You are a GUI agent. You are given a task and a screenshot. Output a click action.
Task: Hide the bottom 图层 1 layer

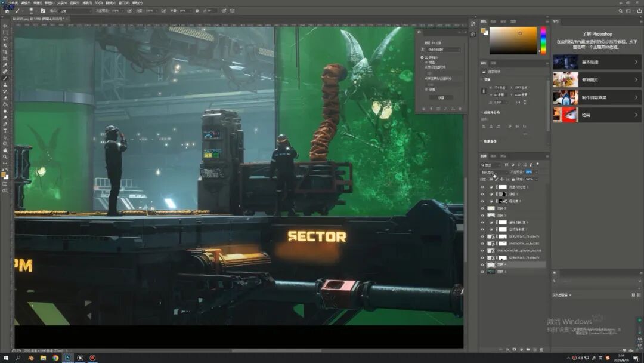[482, 272]
